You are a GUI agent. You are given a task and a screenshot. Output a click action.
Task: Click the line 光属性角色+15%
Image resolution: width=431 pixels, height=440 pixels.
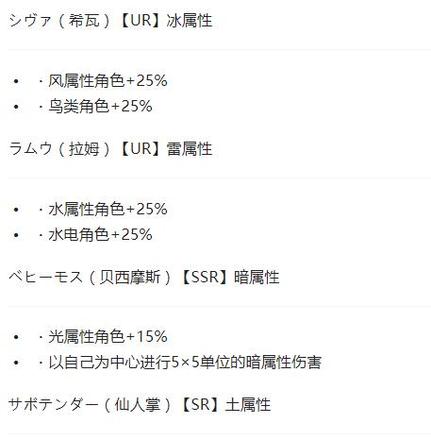coord(108,337)
